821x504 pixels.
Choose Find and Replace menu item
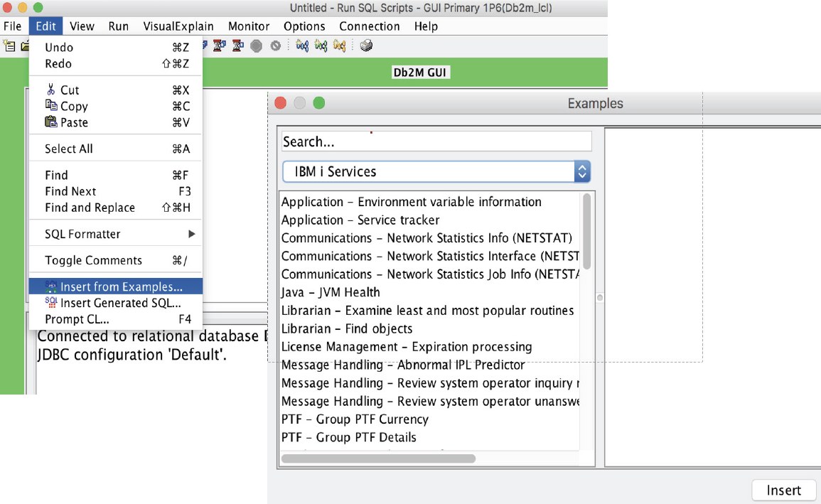[116, 208]
